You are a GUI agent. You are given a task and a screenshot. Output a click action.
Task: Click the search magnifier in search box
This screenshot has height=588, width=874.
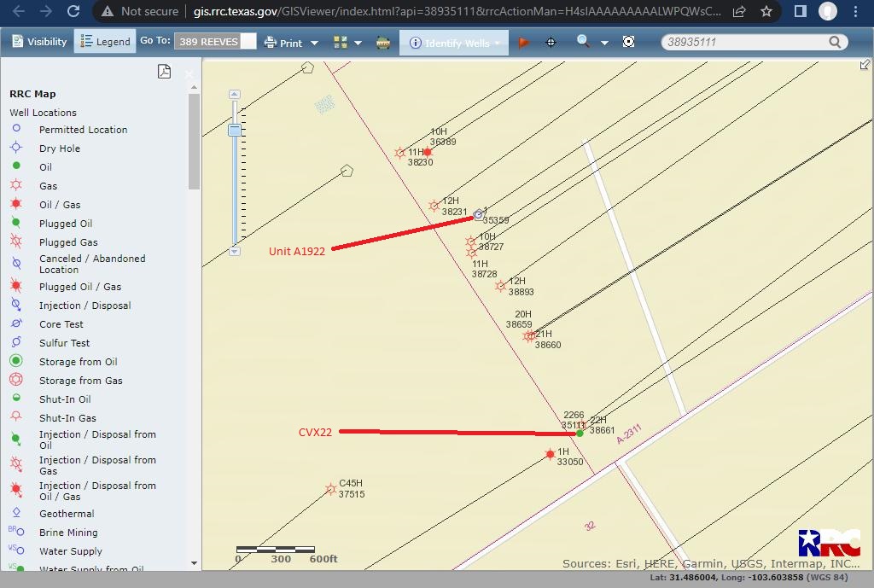pyautogui.click(x=835, y=42)
